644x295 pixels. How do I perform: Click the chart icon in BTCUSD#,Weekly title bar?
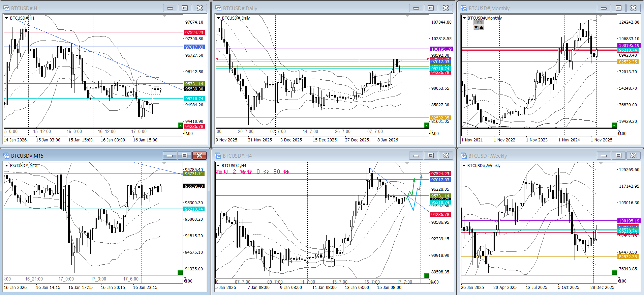coord(464,156)
